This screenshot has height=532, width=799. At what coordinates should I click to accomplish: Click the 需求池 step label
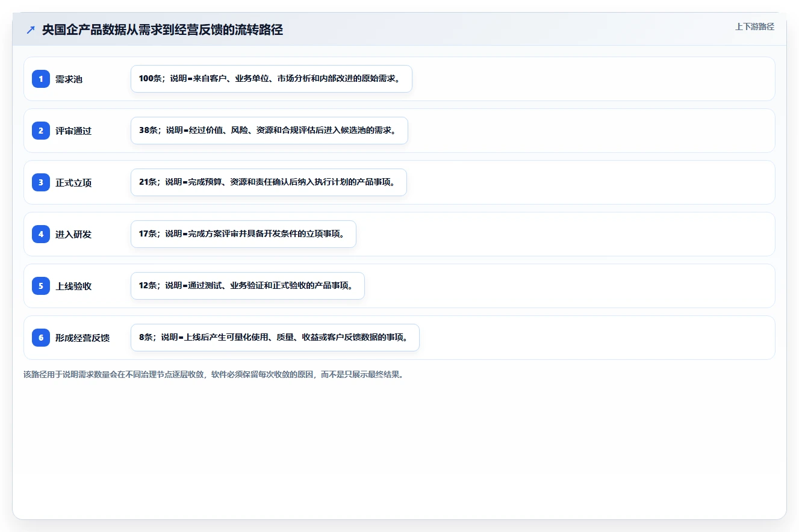[69, 79]
